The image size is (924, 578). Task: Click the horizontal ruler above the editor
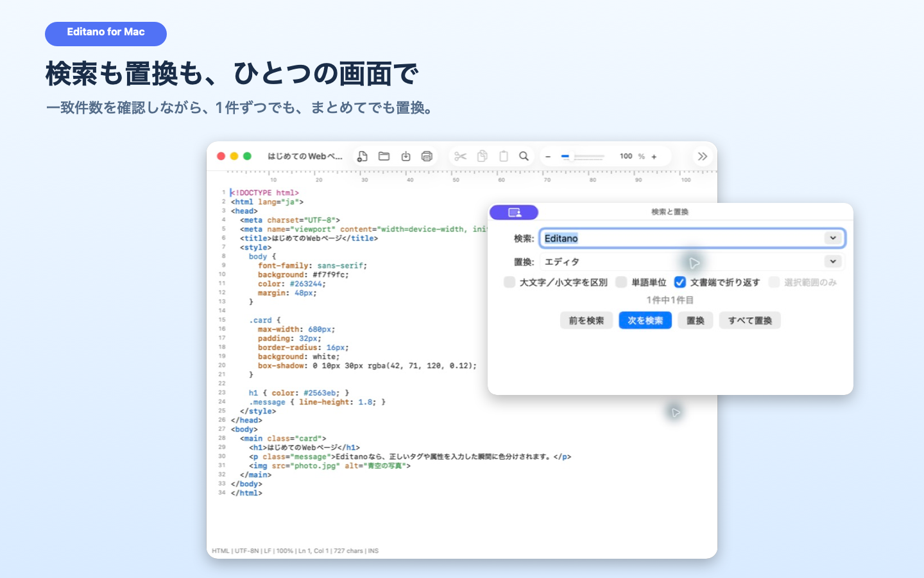point(462,175)
